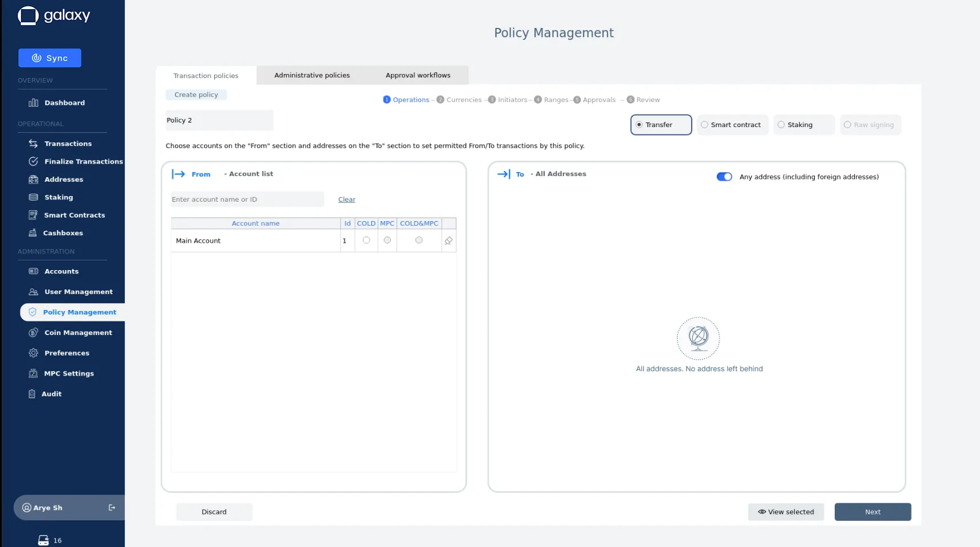This screenshot has width=980, height=547.
Task: Click the Discard button
Action: pos(214,512)
